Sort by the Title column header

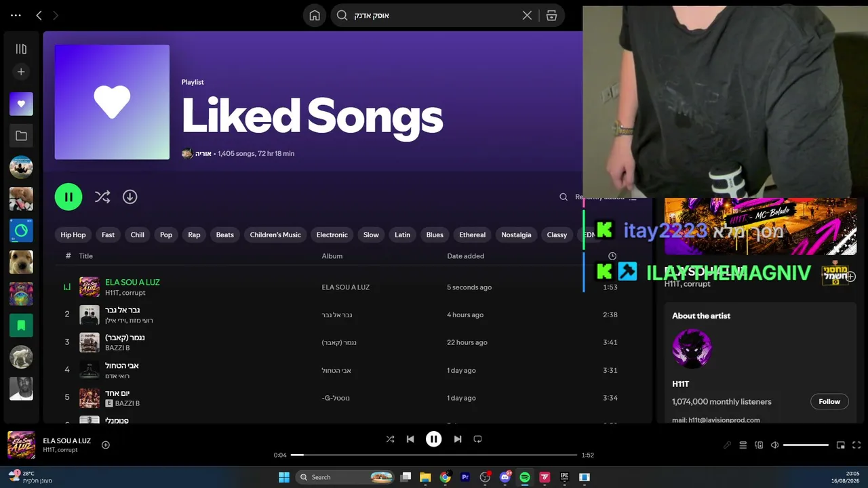[85, 256]
